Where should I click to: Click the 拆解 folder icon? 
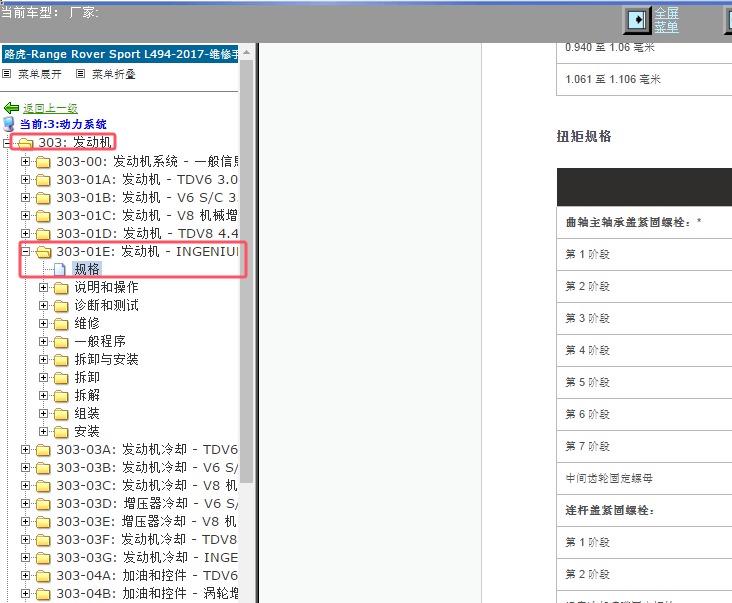pyautogui.click(x=61, y=396)
